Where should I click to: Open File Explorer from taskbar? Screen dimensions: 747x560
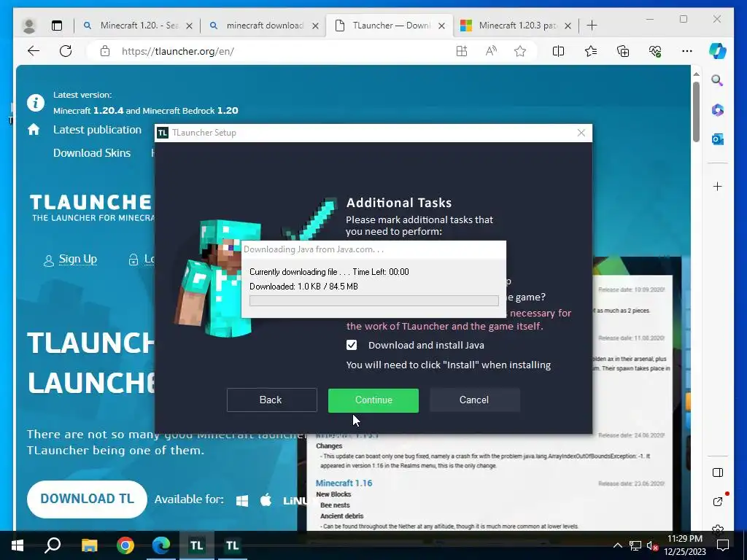[x=89, y=545]
